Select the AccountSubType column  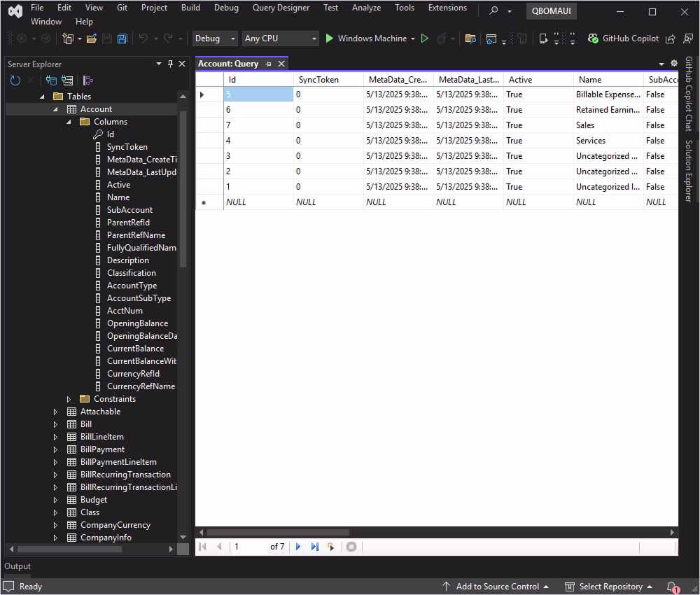[139, 298]
